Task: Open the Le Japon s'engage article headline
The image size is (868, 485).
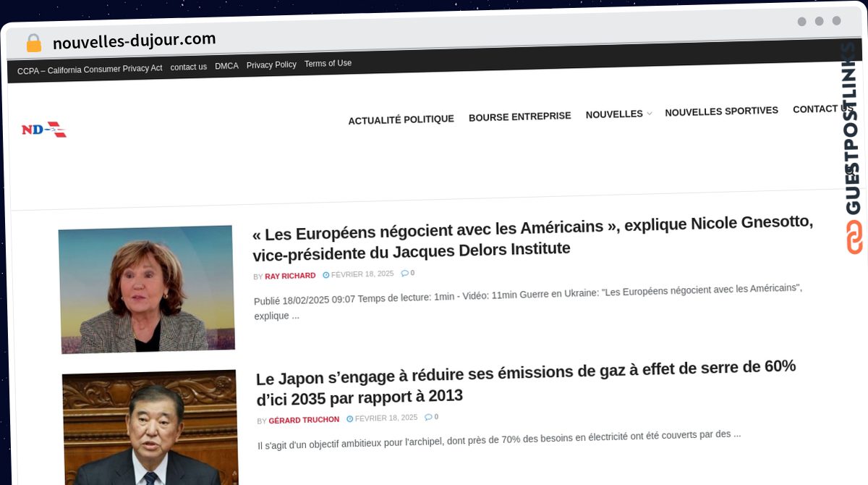Action: (526, 382)
